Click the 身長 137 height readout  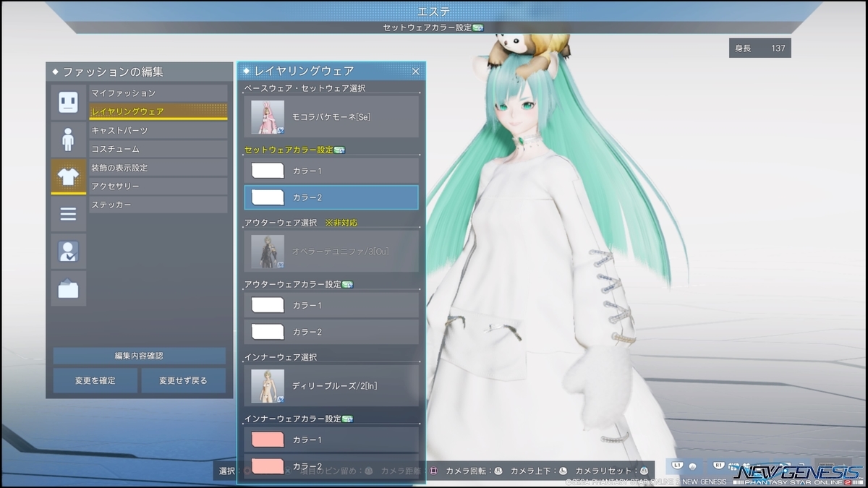[759, 48]
